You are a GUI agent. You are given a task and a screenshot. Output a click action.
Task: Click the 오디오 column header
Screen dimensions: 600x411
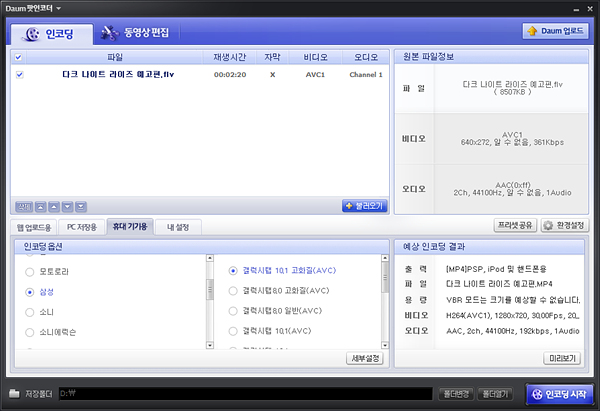pos(366,57)
